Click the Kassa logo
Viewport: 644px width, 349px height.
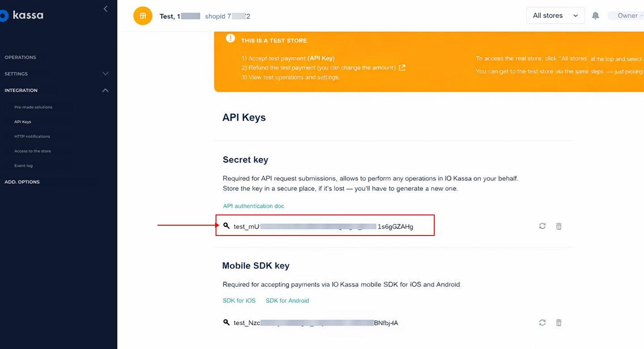22,16
